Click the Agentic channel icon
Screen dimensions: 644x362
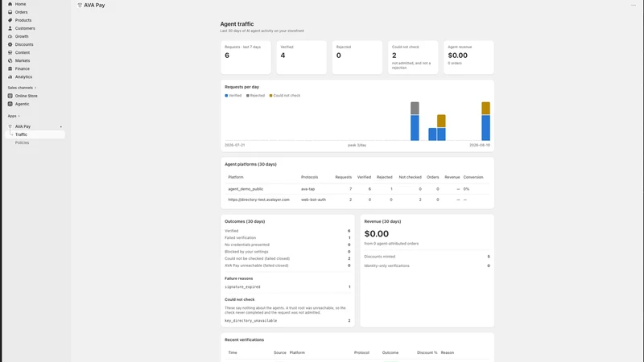coord(10,104)
